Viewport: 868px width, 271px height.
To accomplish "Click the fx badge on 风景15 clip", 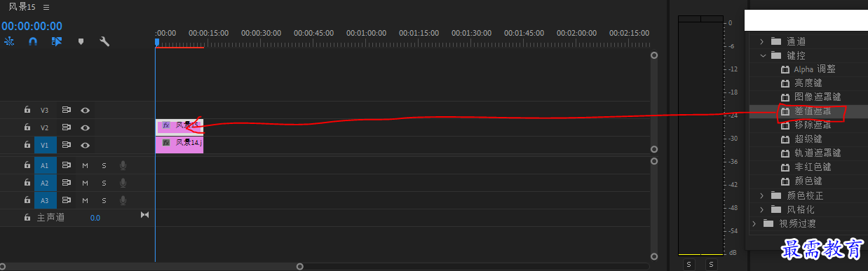I will pyautogui.click(x=166, y=125).
